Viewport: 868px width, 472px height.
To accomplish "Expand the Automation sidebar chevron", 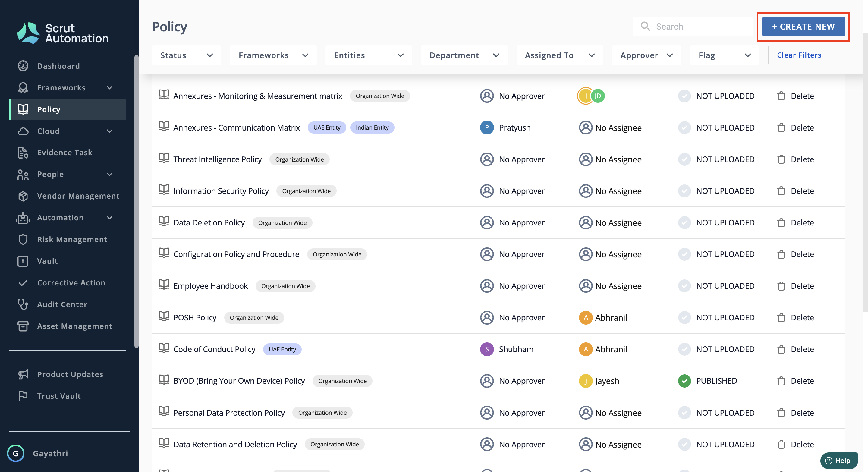I will (x=109, y=218).
